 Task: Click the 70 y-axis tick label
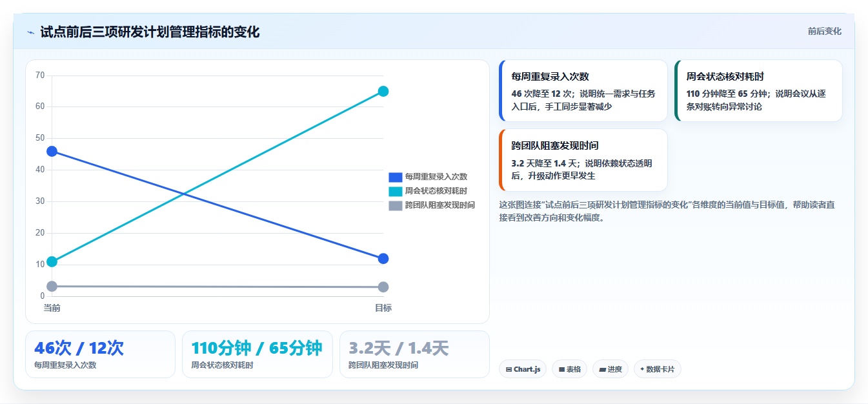coord(40,76)
